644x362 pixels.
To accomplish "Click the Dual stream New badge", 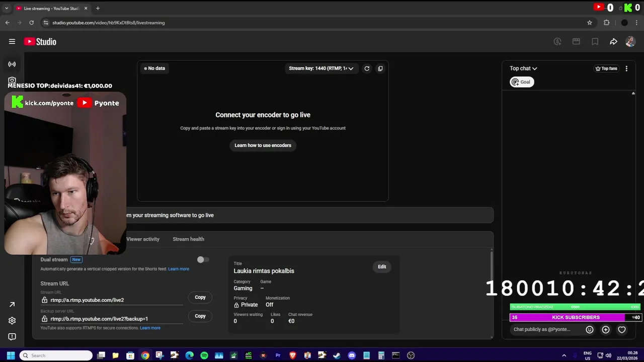I will pos(76,259).
